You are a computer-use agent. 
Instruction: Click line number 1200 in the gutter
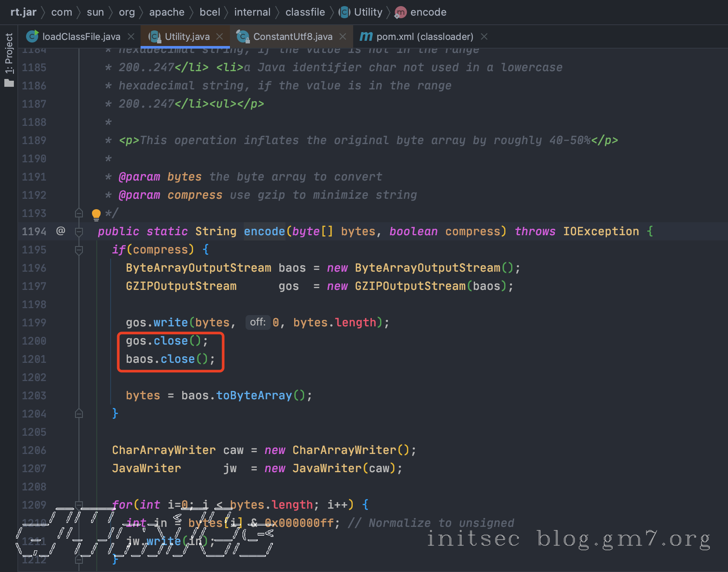(x=34, y=341)
